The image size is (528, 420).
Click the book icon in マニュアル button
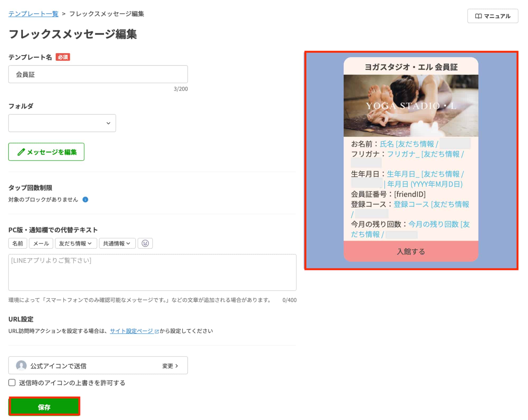(x=478, y=16)
